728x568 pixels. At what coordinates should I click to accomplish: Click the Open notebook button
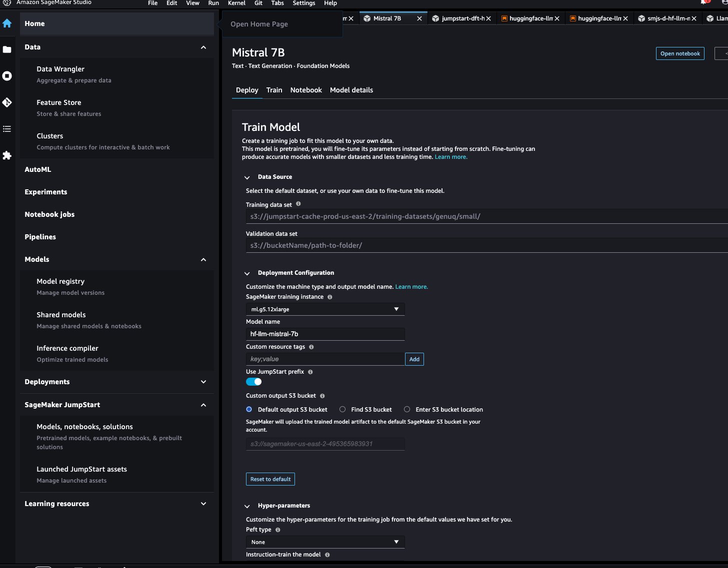tap(680, 53)
